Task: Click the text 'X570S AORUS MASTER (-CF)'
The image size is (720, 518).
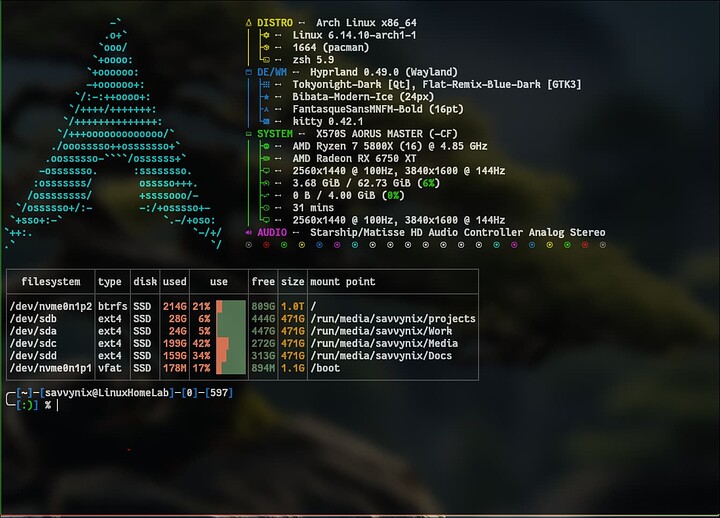Action: pos(387,134)
